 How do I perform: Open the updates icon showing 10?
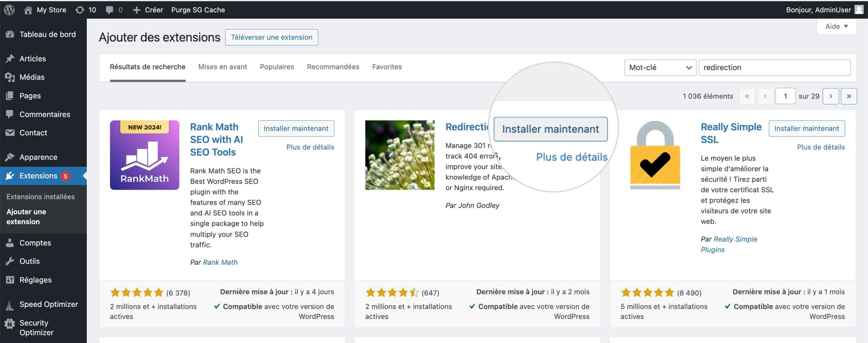[80, 10]
